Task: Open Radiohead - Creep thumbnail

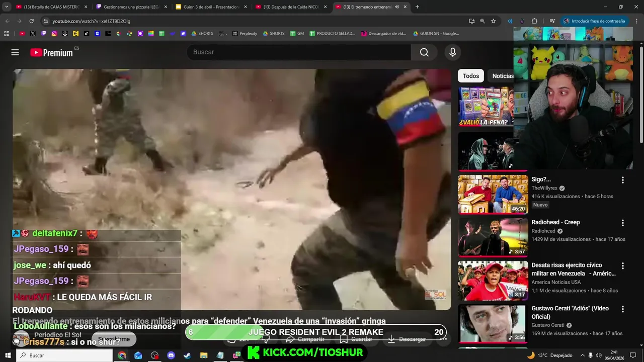Action: 493,237
